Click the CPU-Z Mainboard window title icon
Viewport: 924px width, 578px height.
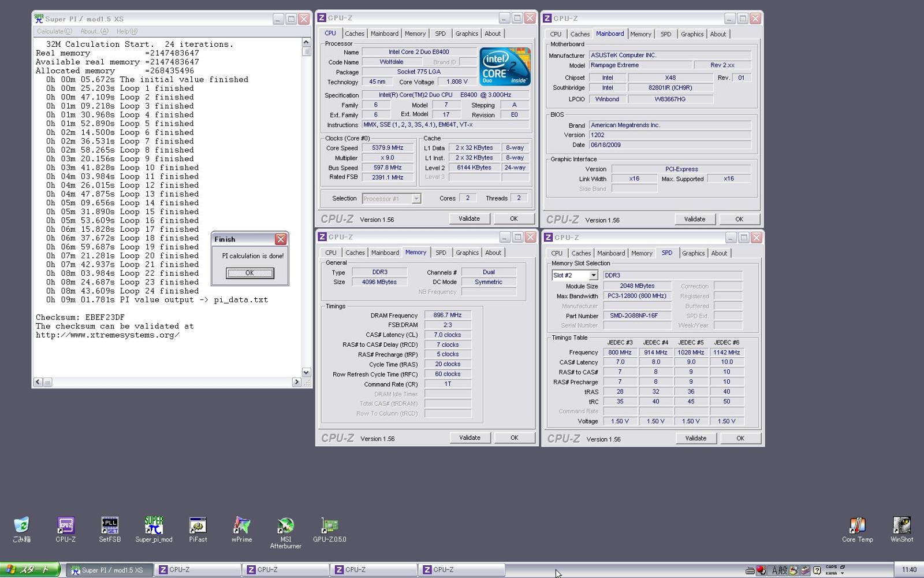(x=547, y=18)
